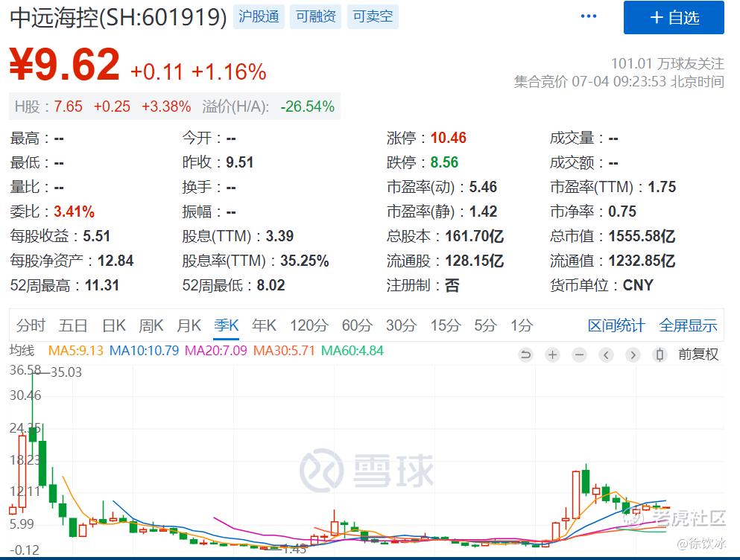This screenshot has width=740, height=560.
Task: Click the MA20:7.09 indicator label
Action: [215, 351]
